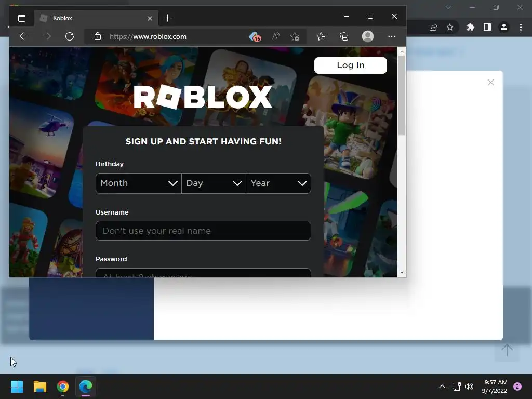
Task: Select the Roblox browser tab
Action: coord(96,18)
